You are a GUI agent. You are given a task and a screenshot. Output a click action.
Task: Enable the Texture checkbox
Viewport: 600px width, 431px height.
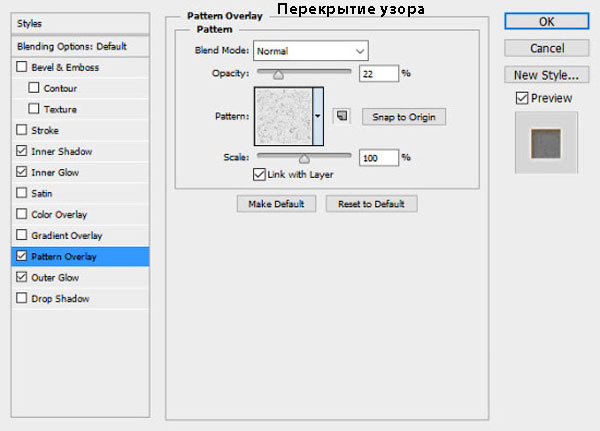[x=34, y=109]
